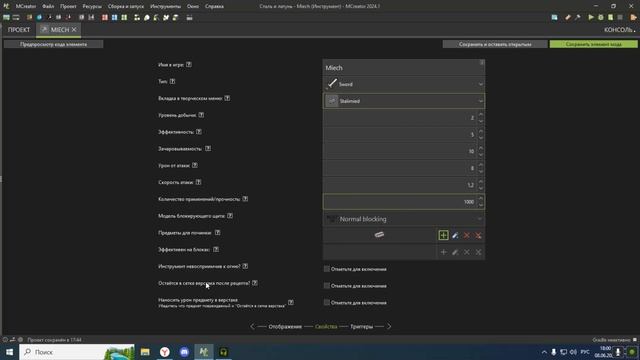Click the green plus add repair item icon
640x360 pixels.
pyautogui.click(x=443, y=236)
